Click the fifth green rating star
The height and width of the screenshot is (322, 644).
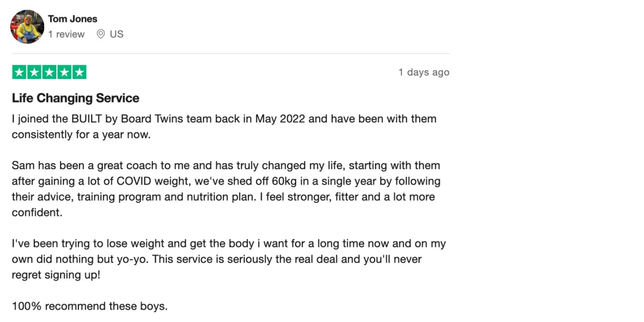click(79, 72)
